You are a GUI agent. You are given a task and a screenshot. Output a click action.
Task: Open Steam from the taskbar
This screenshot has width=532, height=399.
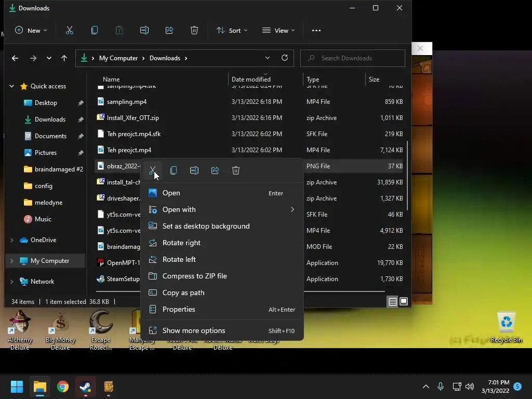point(86,387)
